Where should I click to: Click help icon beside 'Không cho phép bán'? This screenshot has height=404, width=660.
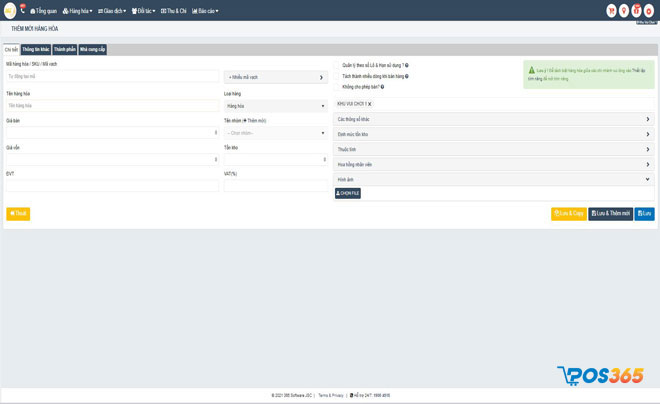(382, 87)
